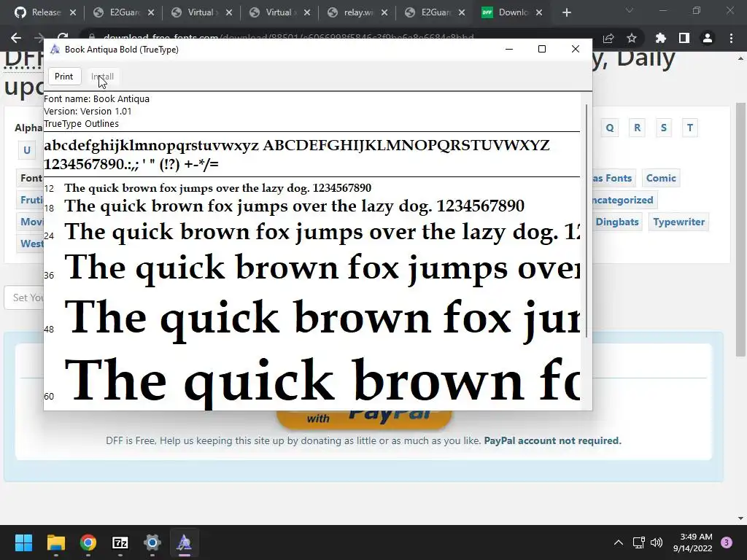Click the font viewer vertical scrollbar
This screenshot has height=560, width=747.
(587, 222)
